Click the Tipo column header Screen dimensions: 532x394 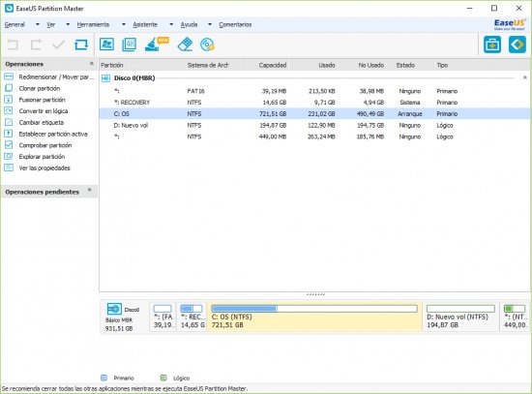click(x=442, y=65)
